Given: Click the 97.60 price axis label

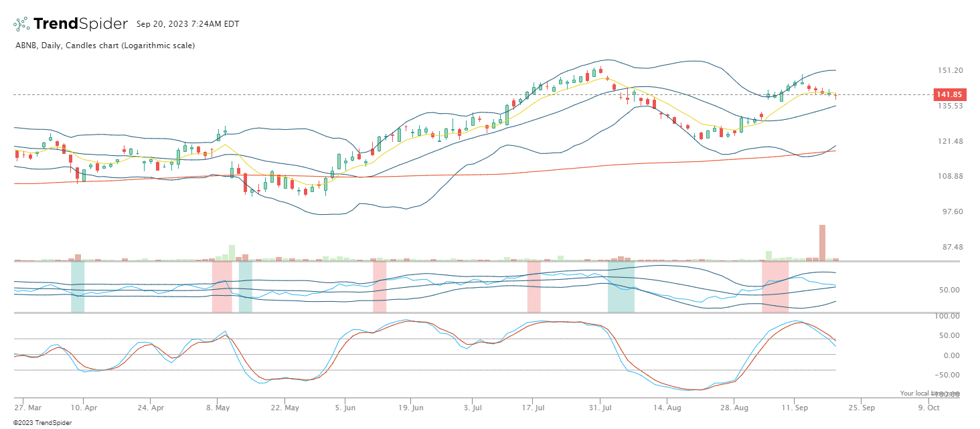Looking at the screenshot, I should click(951, 211).
